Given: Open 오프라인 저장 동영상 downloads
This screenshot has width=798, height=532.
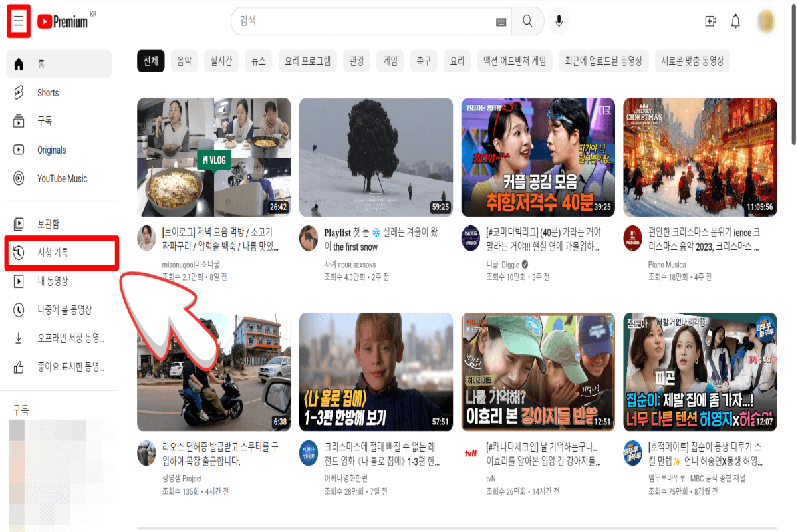Looking at the screenshot, I should (x=68, y=338).
